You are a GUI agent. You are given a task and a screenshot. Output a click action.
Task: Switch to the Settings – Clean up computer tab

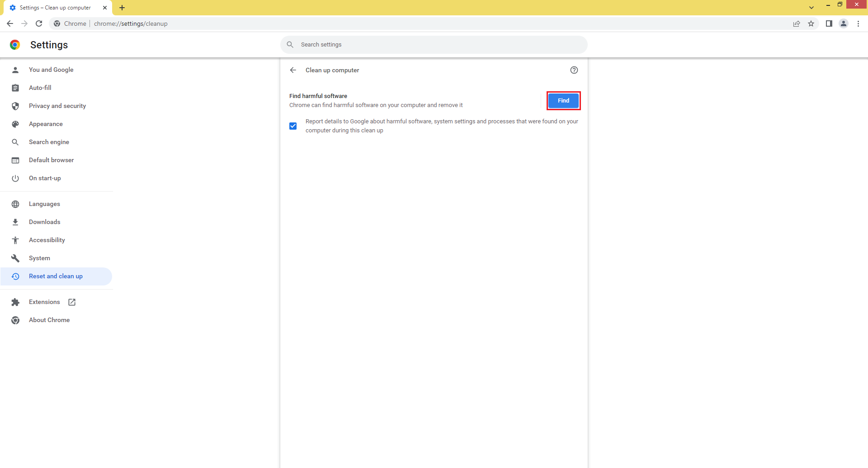54,8
